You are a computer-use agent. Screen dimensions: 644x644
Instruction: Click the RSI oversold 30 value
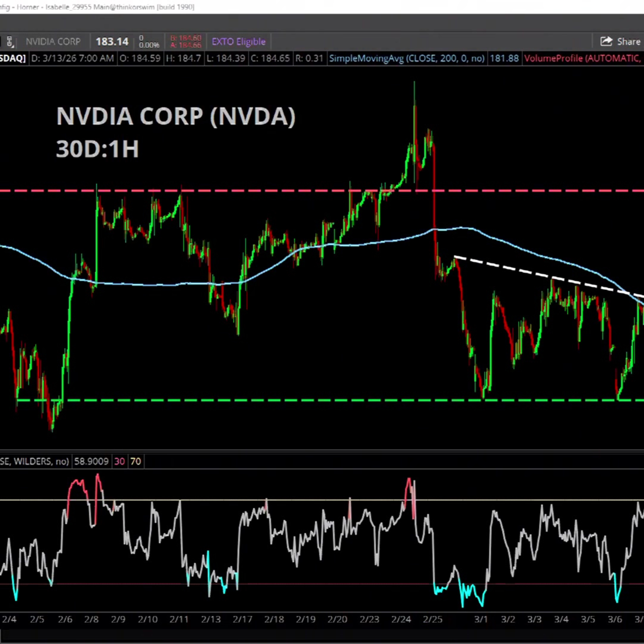[x=119, y=461]
